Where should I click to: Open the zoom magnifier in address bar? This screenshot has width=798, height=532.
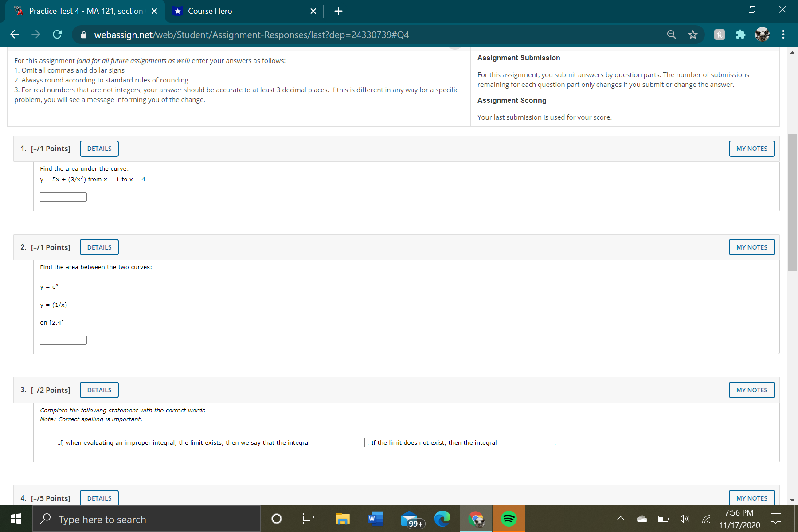click(x=672, y=35)
